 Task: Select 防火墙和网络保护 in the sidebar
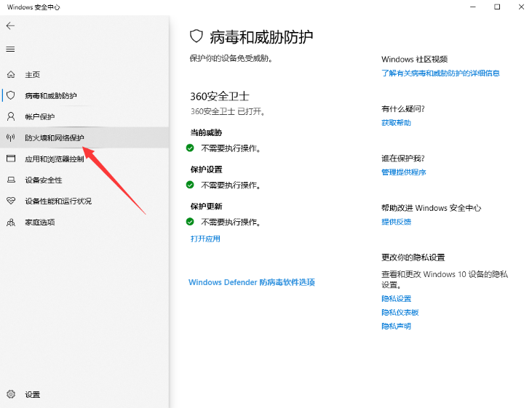(55, 137)
